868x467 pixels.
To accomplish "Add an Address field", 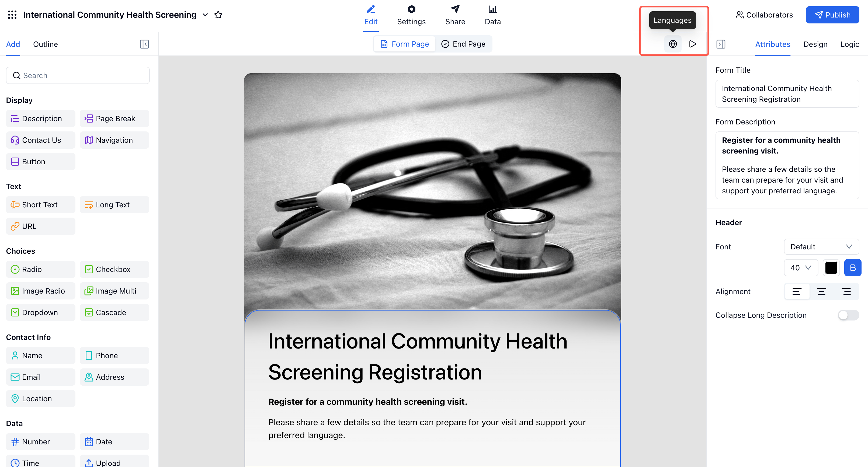I will pyautogui.click(x=114, y=377).
